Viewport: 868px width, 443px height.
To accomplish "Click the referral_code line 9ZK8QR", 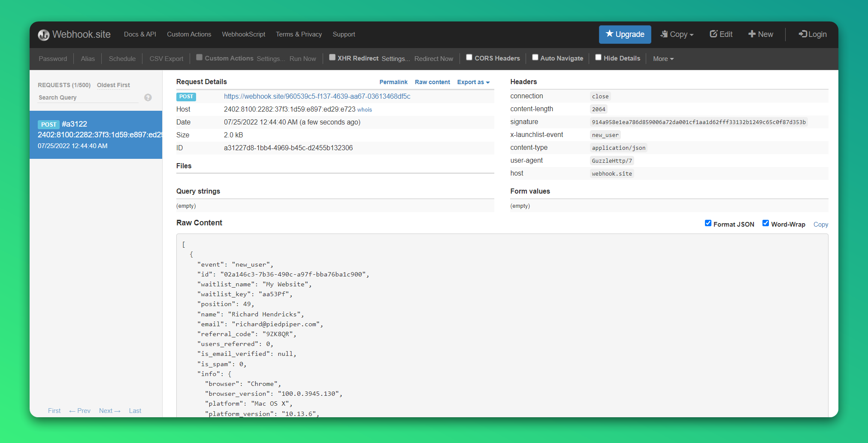I will (247, 334).
